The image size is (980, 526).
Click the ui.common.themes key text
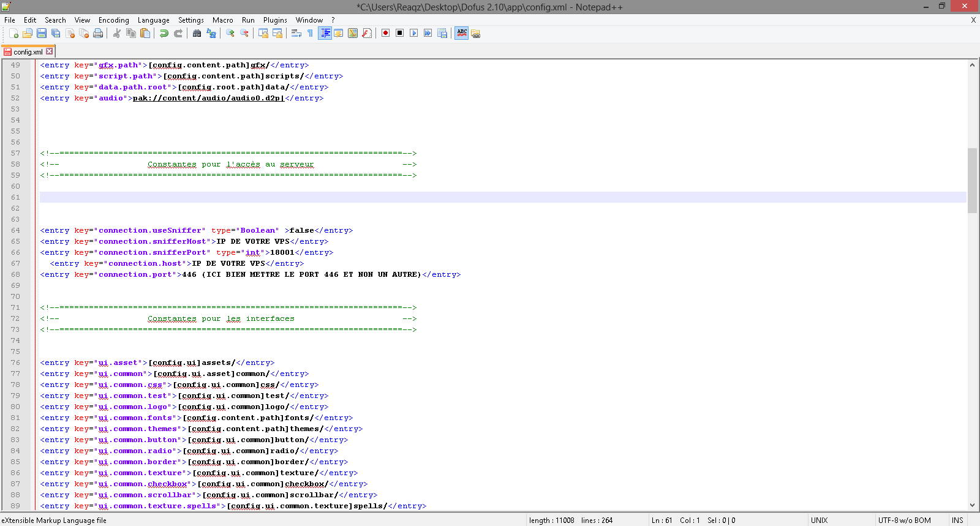(138, 429)
